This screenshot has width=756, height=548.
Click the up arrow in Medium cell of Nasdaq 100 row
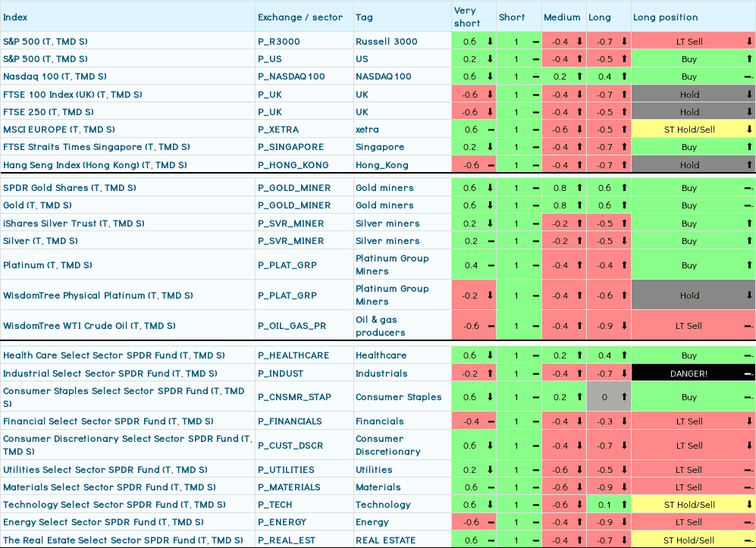(579, 76)
